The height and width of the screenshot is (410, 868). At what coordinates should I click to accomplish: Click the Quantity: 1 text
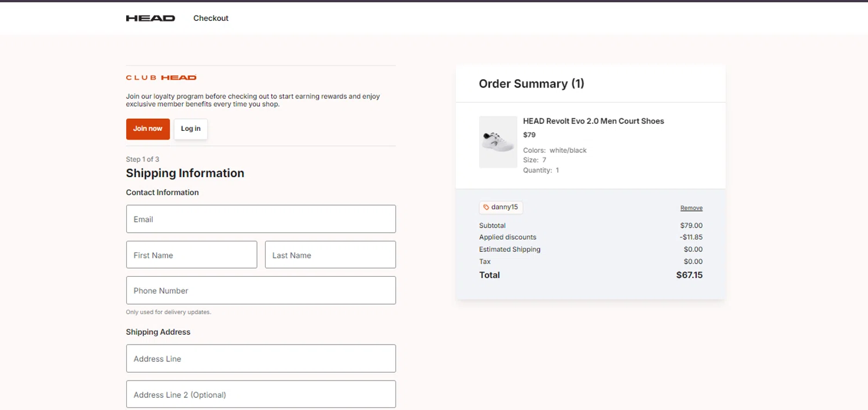541,170
